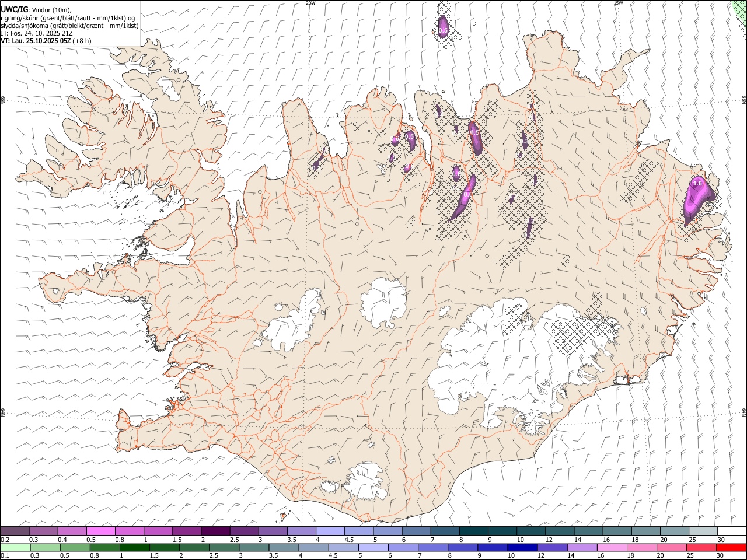Pick the lilac bottom-row swatch between 14 and 16

point(582,547)
